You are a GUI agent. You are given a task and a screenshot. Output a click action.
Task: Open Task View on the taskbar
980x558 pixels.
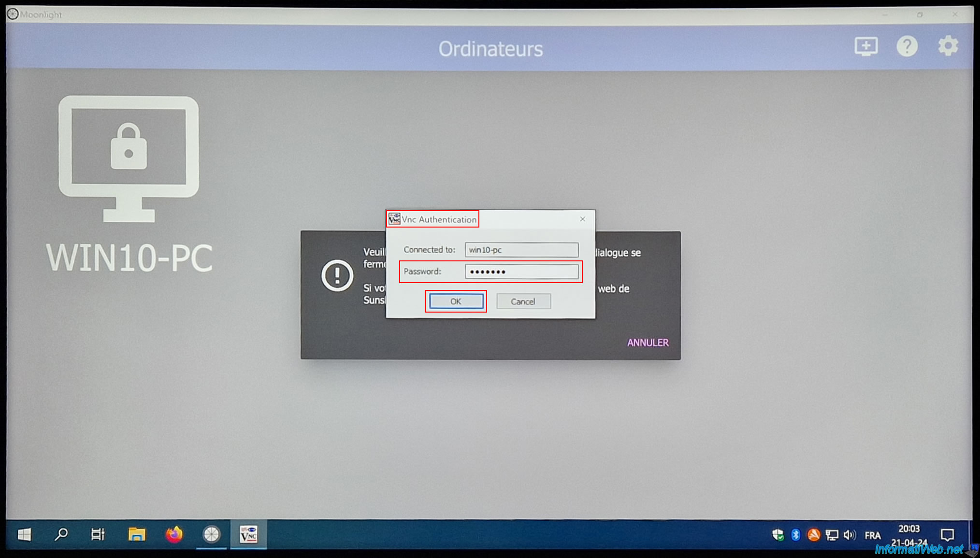pos(98,534)
